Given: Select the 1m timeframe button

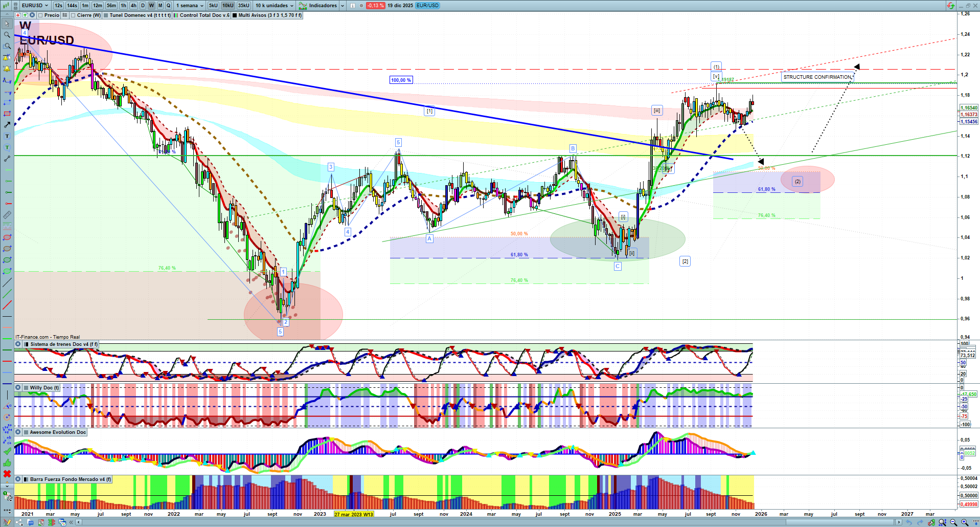Looking at the screenshot, I should click(x=85, y=6).
